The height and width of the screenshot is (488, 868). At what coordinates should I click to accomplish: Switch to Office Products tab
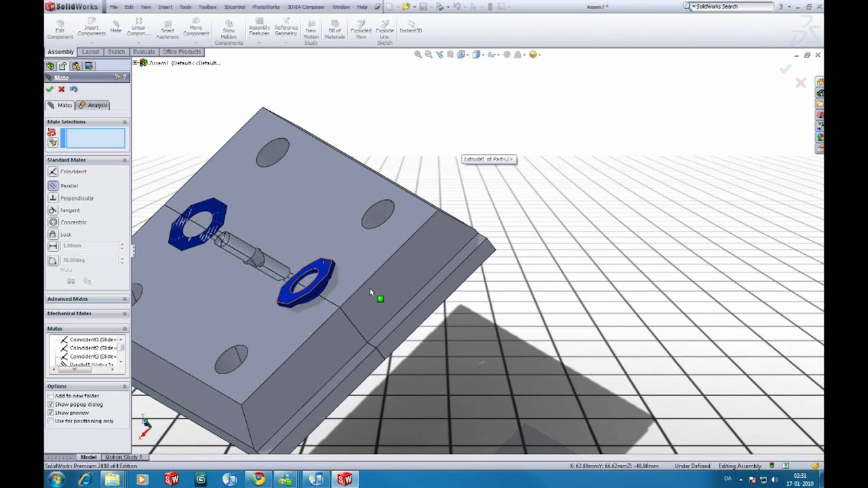pyautogui.click(x=182, y=52)
